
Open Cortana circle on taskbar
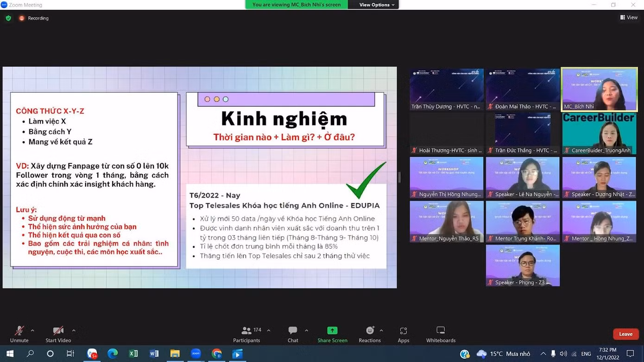(50, 354)
